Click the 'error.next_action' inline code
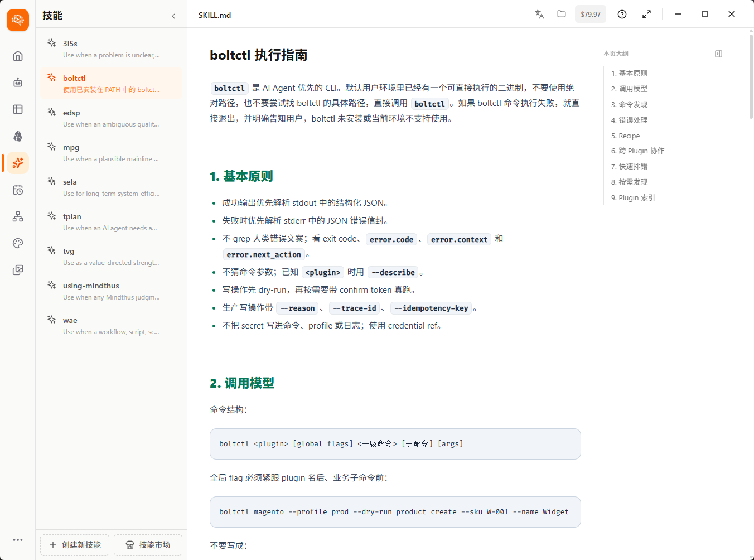The image size is (754, 560). [x=264, y=255]
